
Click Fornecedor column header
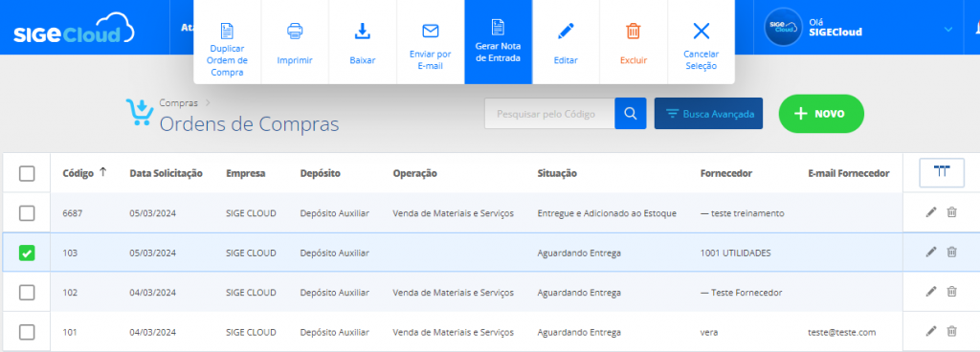click(726, 173)
